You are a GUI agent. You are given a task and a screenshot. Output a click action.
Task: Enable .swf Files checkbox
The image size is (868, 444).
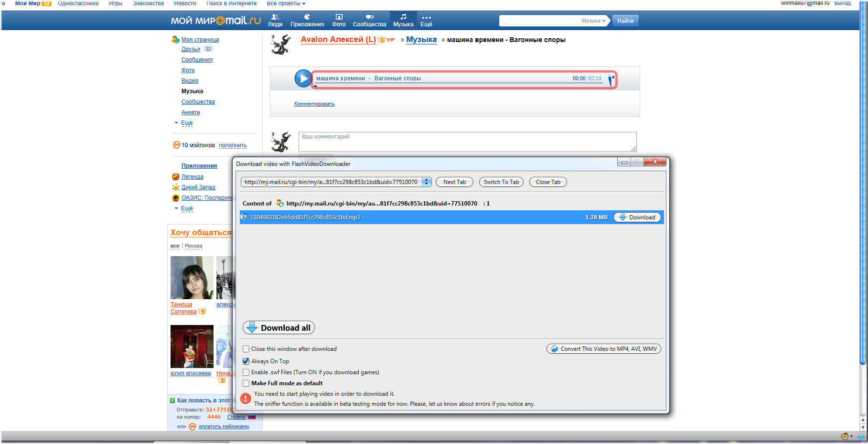coord(246,372)
